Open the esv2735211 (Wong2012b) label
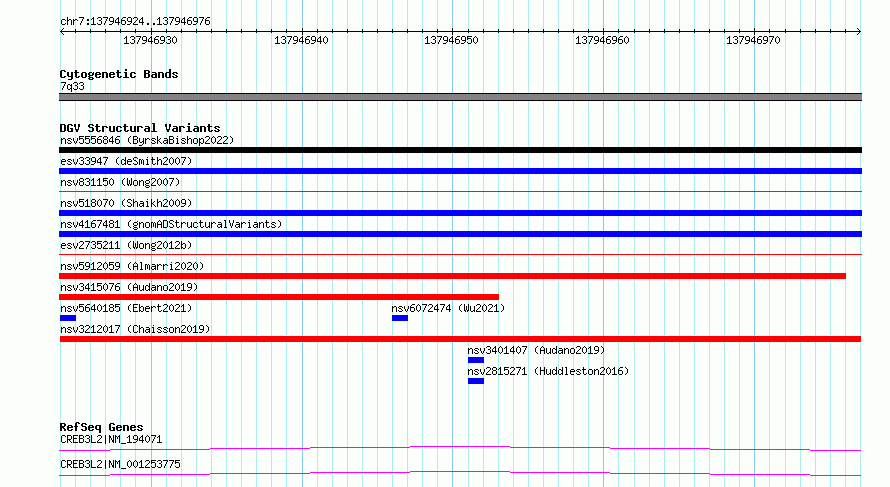890x487 pixels. tap(126, 245)
